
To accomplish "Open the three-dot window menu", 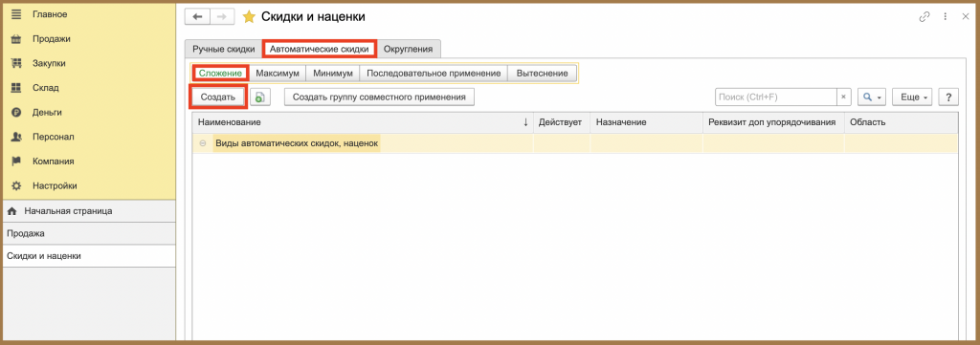I will pos(945,17).
